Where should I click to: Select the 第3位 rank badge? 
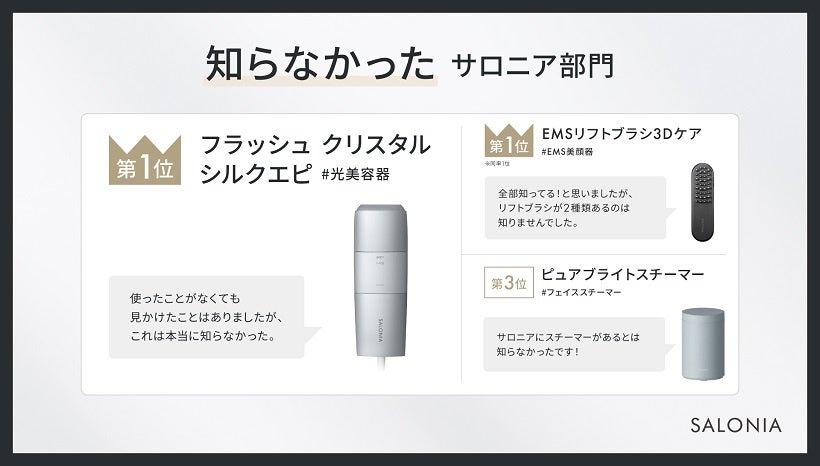(509, 283)
